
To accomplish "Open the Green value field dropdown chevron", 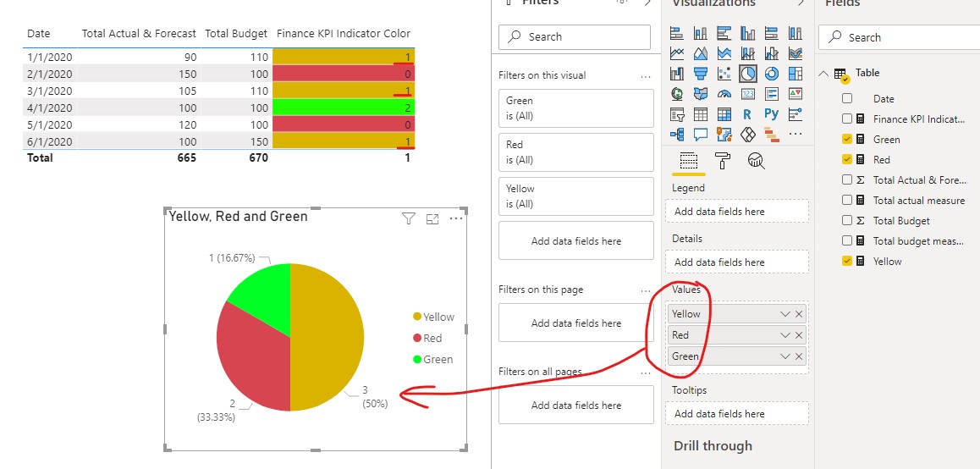I will (785, 356).
